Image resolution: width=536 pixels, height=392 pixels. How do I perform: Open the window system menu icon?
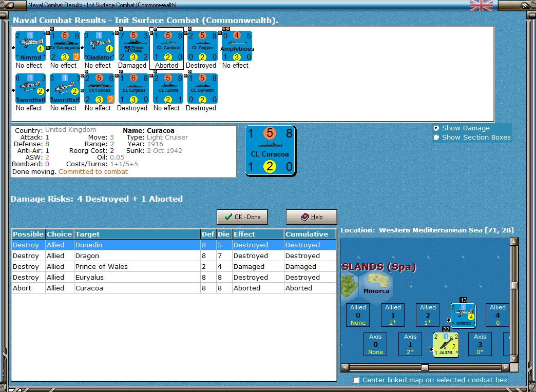coord(10,5)
